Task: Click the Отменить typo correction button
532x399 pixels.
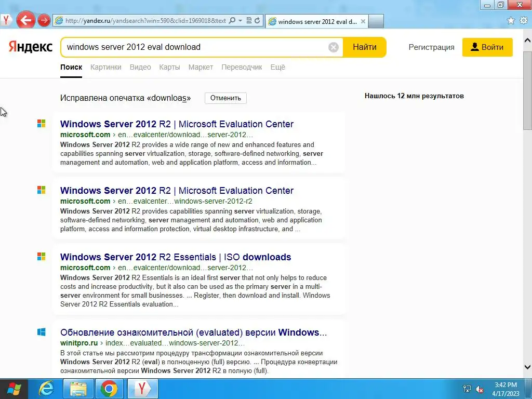Action: (225, 98)
